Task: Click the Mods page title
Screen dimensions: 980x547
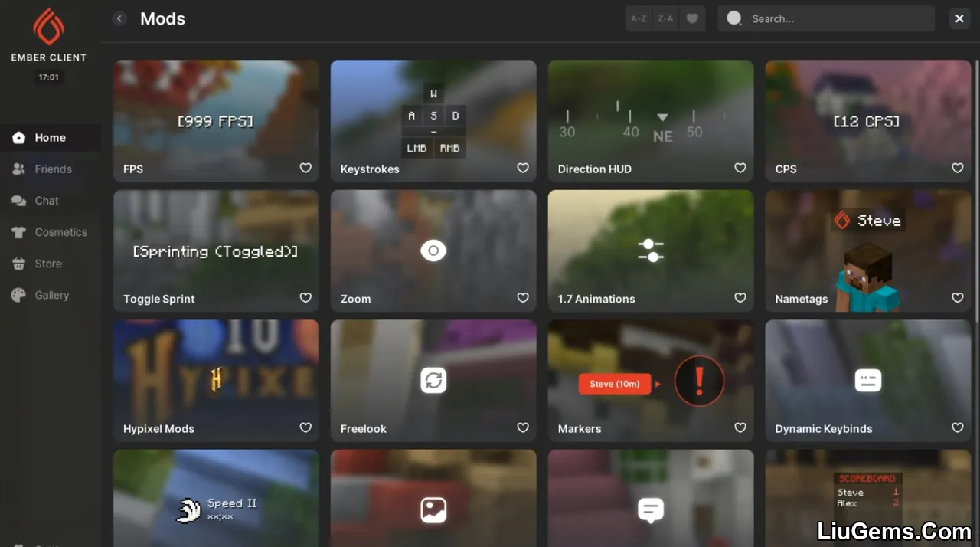Action: click(x=162, y=18)
